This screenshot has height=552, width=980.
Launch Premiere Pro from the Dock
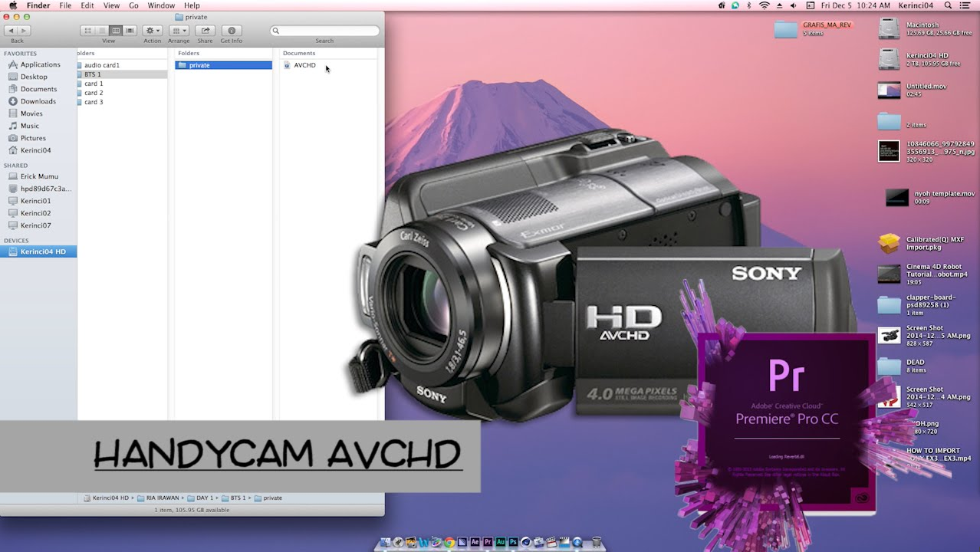point(488,542)
